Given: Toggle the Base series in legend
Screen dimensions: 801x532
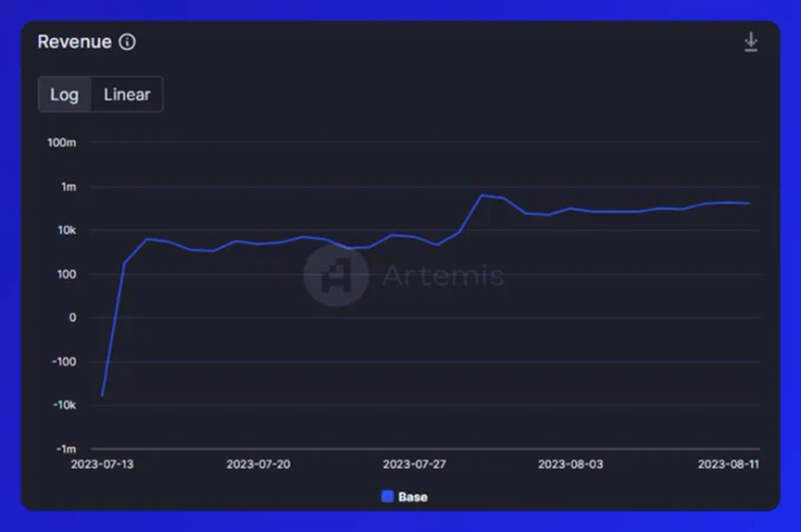Looking at the screenshot, I should click(405, 497).
